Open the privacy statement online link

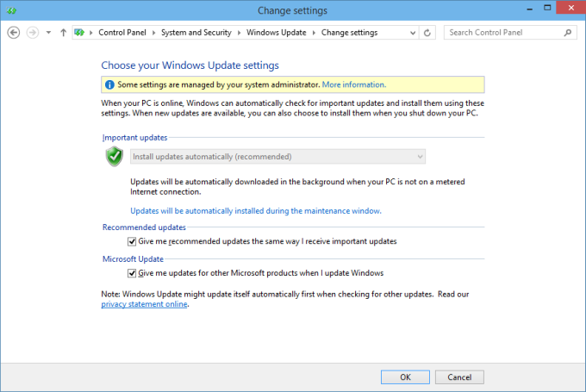point(144,304)
